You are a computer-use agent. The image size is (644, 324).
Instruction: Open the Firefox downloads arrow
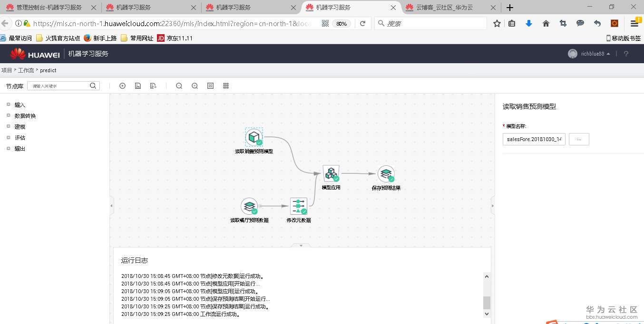click(x=529, y=23)
